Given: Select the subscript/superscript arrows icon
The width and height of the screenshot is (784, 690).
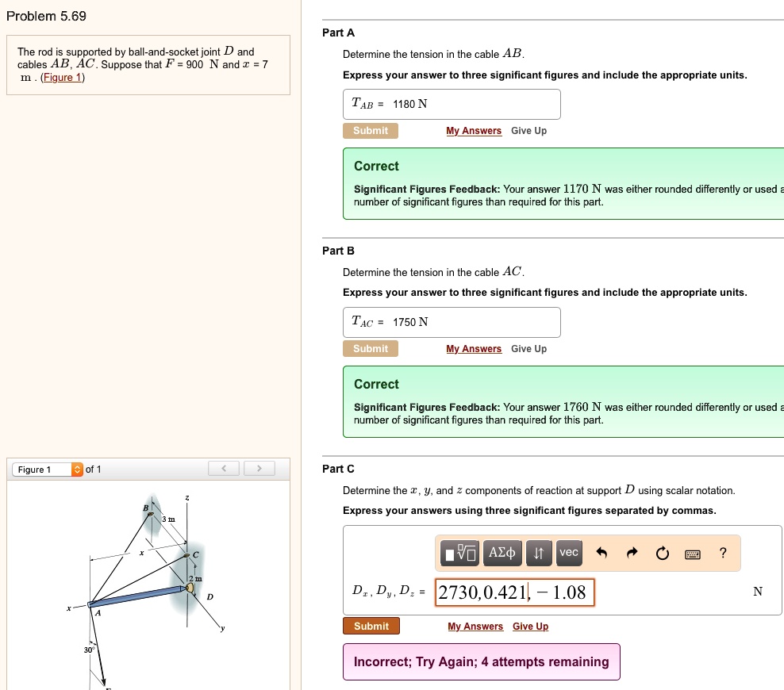Looking at the screenshot, I should (539, 553).
